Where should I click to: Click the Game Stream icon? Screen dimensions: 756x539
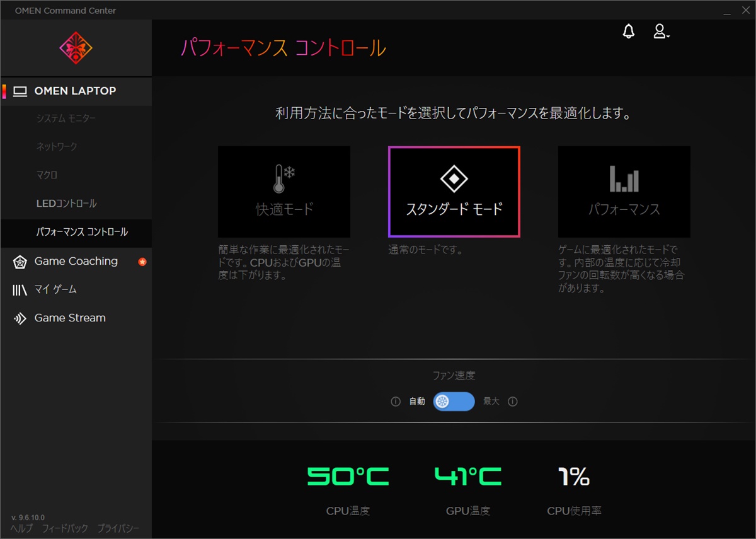(x=20, y=318)
